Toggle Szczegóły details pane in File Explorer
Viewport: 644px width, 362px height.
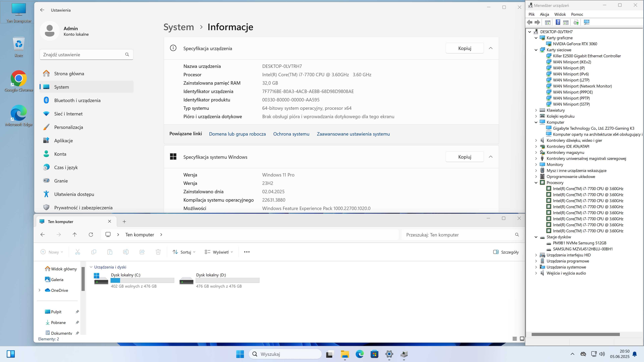pyautogui.click(x=506, y=252)
